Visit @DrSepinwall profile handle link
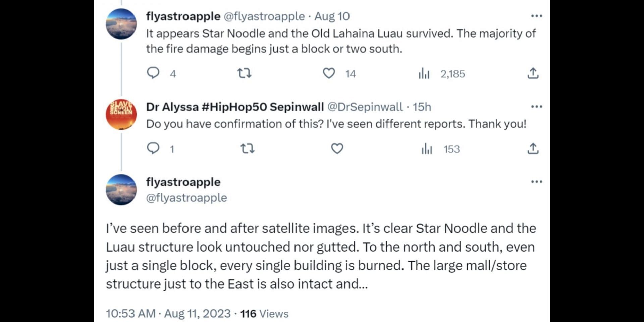The height and width of the screenshot is (322, 644). click(365, 107)
